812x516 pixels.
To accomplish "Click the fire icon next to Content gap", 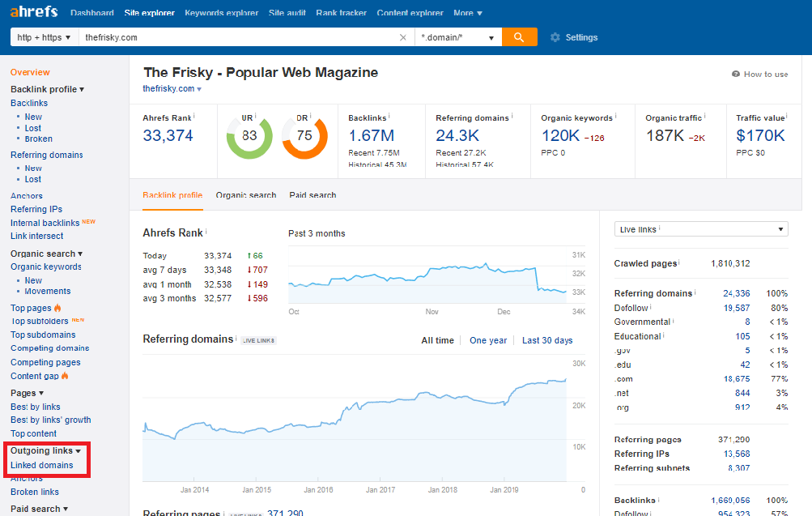I will point(65,376).
